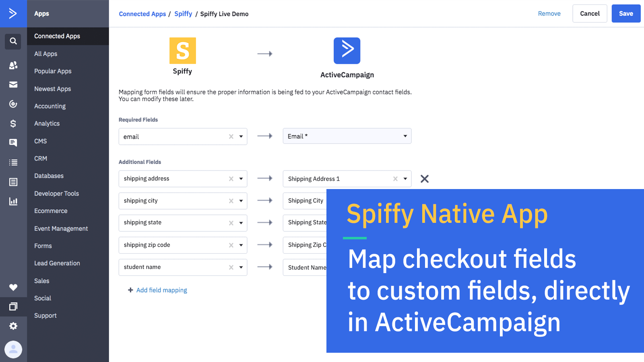
Task: Open Reports via the bar chart icon
Action: tap(13, 202)
